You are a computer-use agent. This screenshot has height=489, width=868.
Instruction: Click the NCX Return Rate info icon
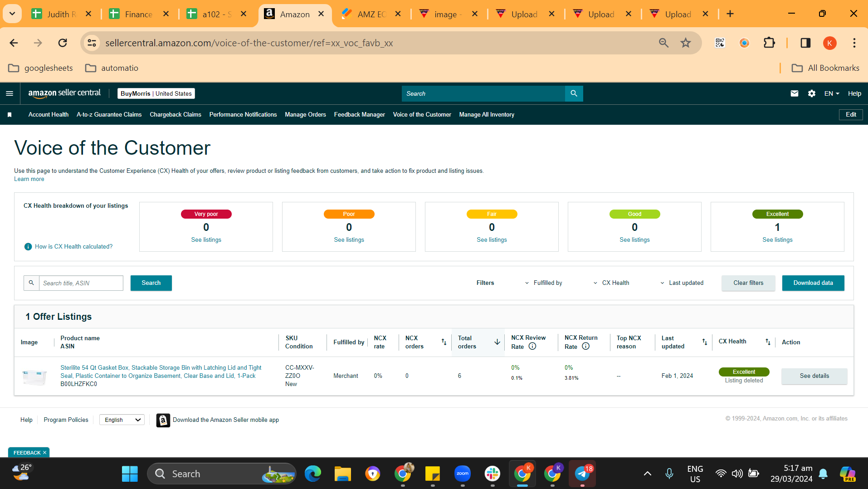(x=586, y=346)
